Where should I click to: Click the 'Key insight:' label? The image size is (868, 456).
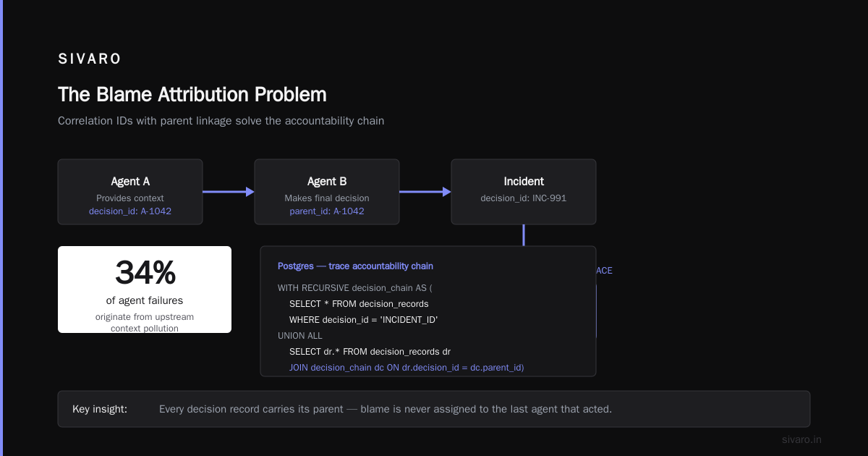[100, 409]
